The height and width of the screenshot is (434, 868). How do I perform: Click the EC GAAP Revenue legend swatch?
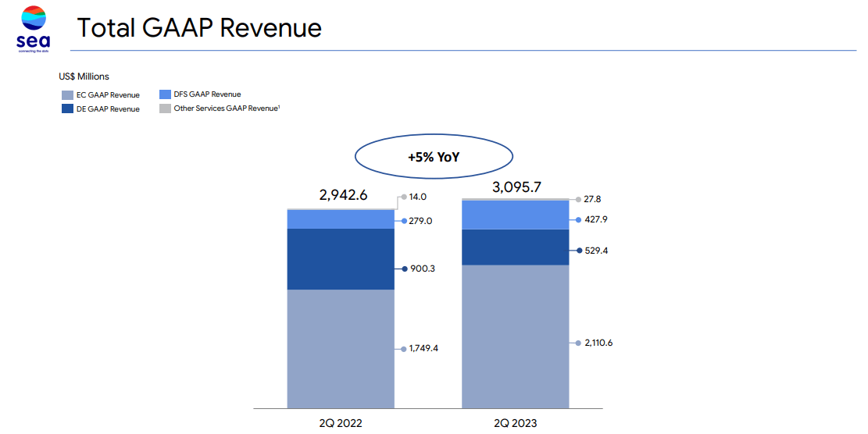click(67, 95)
